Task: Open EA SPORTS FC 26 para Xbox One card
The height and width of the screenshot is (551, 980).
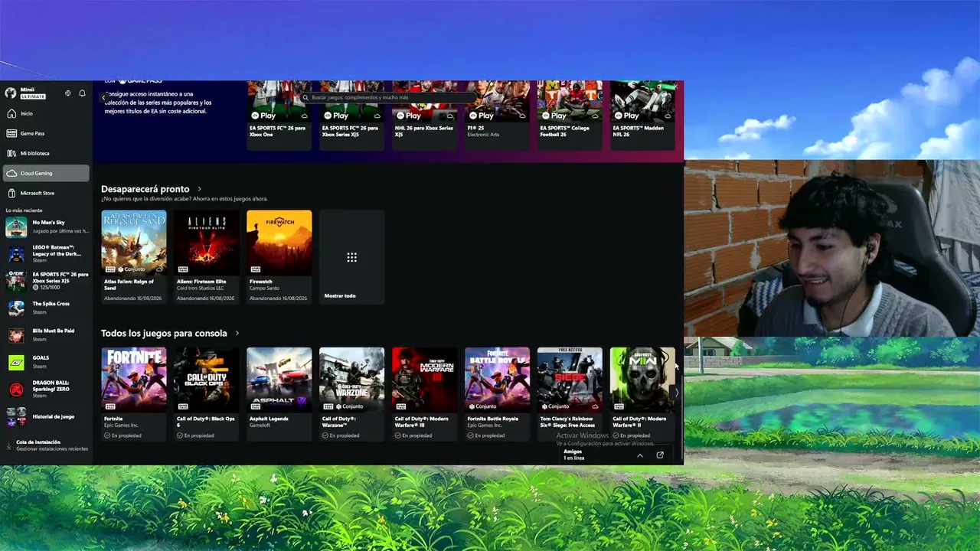Action: tap(279, 115)
